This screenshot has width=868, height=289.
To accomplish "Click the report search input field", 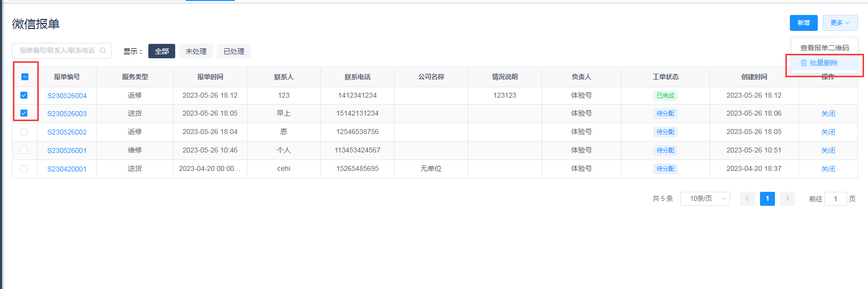I will [57, 50].
